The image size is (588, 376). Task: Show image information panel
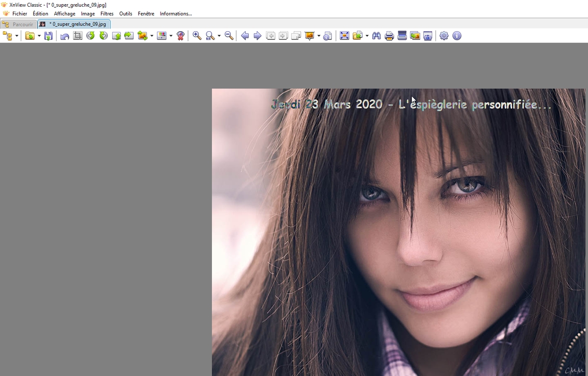click(x=456, y=35)
